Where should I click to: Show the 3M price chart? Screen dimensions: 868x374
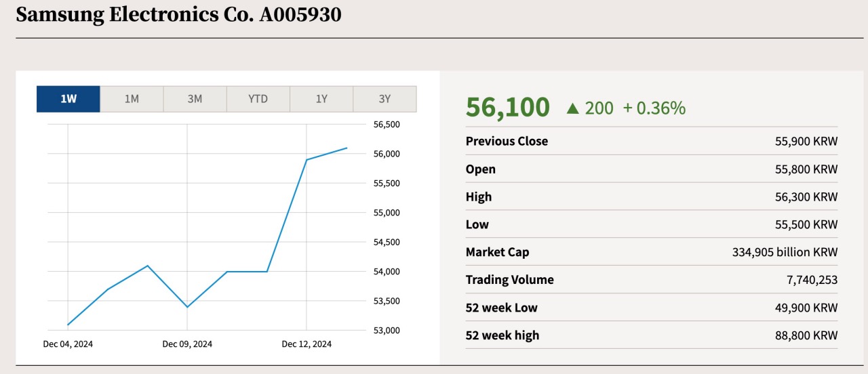tap(195, 99)
